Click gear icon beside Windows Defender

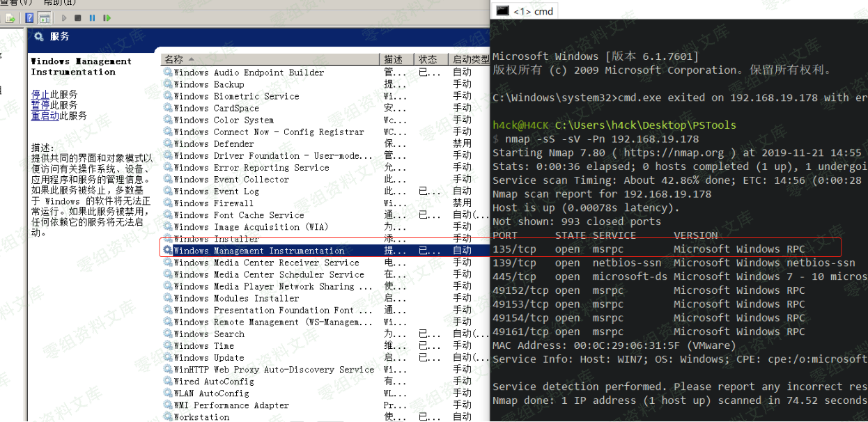click(168, 143)
